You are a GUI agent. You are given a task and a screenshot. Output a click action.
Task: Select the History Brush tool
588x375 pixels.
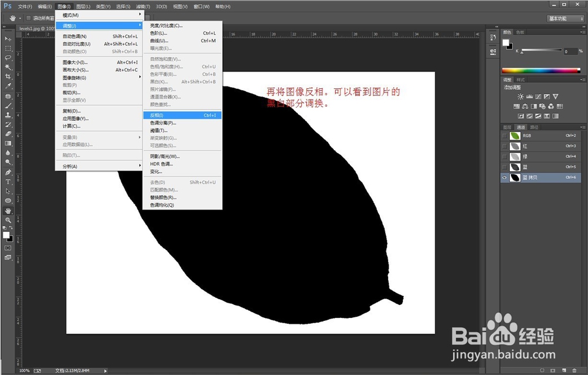point(8,125)
